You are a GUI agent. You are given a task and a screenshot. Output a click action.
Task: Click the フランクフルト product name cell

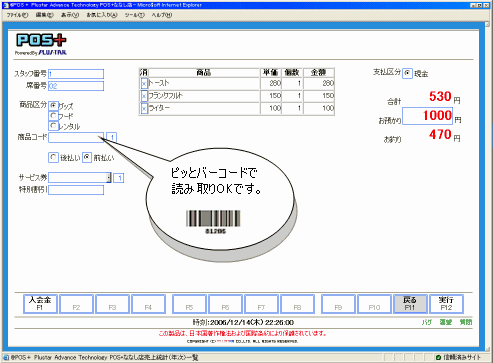point(203,96)
